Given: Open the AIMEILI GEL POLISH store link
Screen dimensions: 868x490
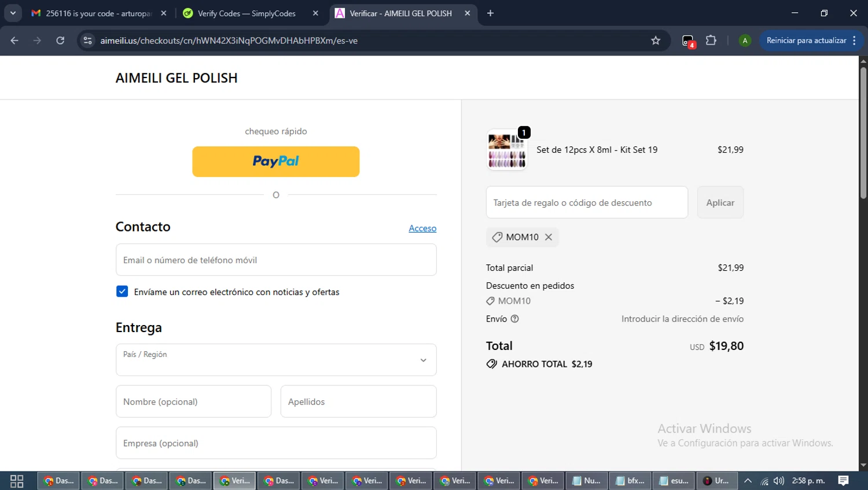Looking at the screenshot, I should pyautogui.click(x=176, y=78).
